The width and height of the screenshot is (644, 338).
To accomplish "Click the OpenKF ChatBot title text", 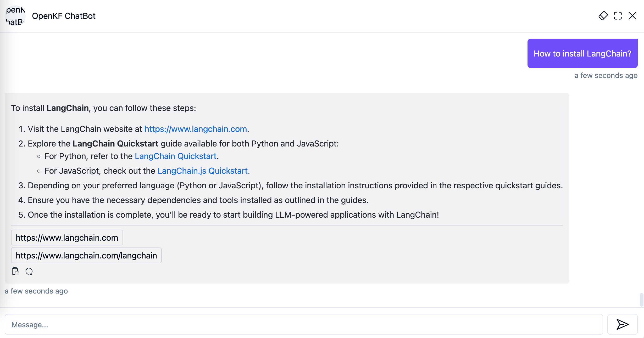I will coord(64,16).
